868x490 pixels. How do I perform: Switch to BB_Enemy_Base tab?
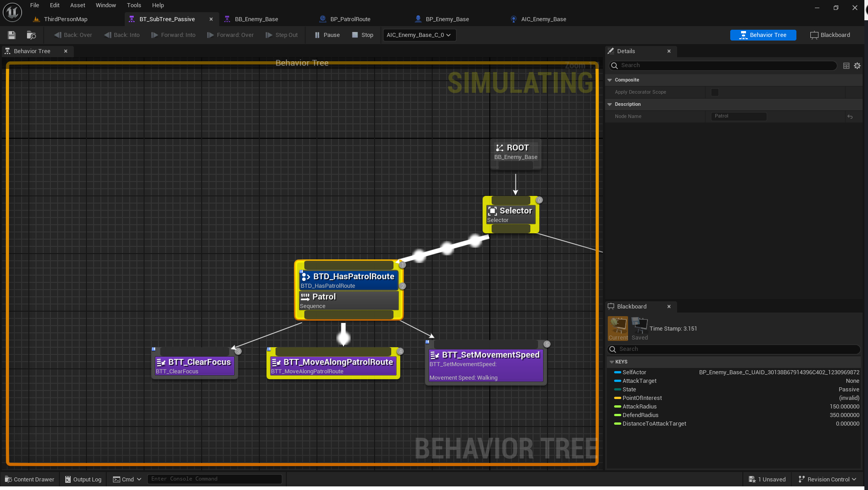point(256,19)
